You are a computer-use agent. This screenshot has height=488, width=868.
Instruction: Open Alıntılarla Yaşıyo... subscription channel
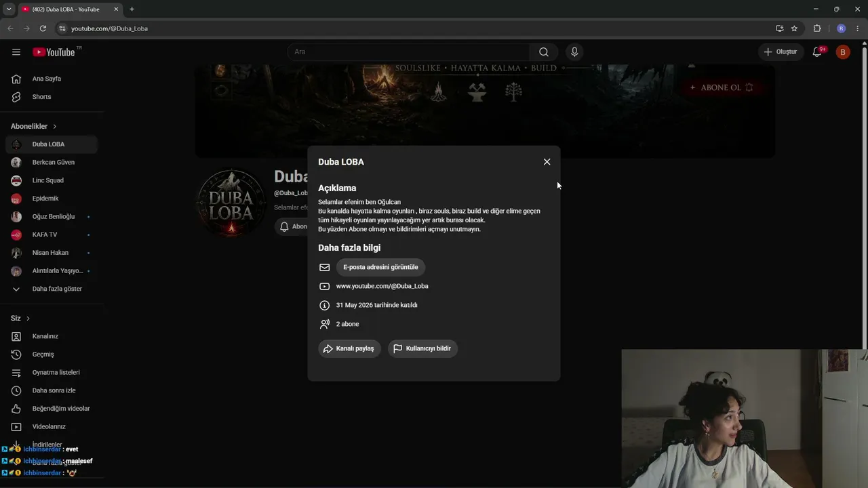pyautogui.click(x=52, y=271)
